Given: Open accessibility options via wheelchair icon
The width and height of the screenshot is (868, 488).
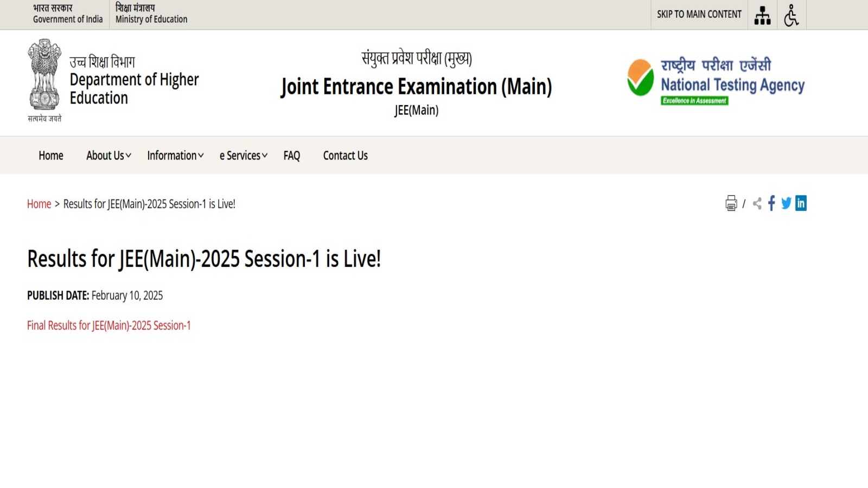Looking at the screenshot, I should [792, 15].
